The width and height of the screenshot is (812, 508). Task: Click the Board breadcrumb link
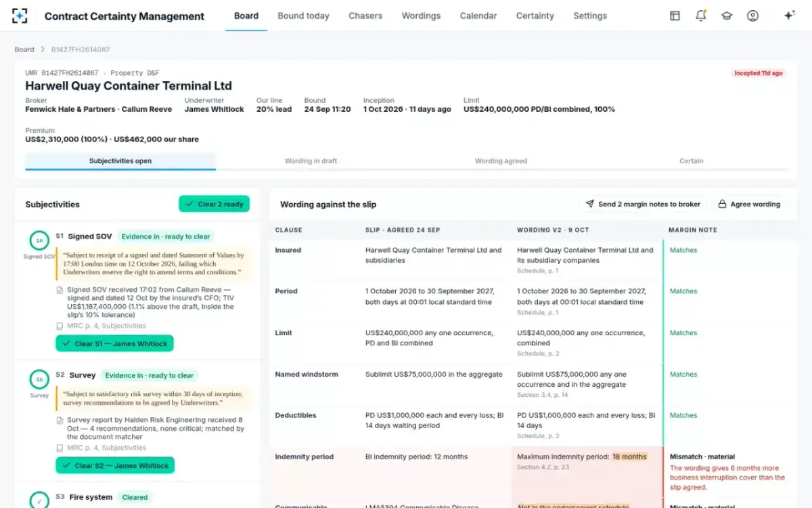pos(24,49)
